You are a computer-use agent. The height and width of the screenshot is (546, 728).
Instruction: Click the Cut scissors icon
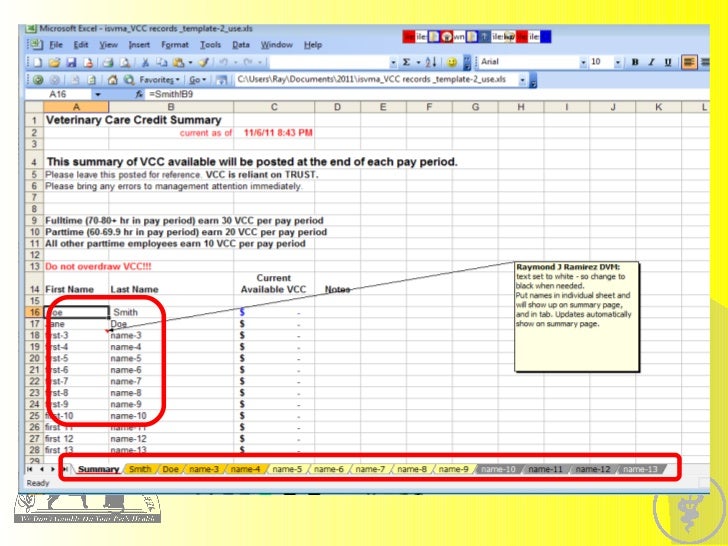click(145, 62)
